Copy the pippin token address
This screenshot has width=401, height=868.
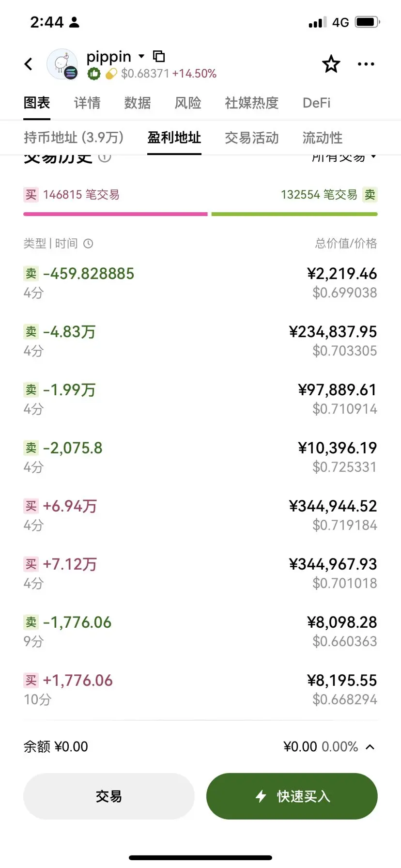point(159,56)
